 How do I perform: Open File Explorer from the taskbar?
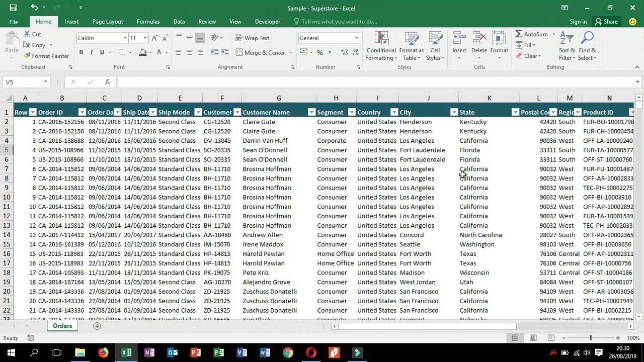(x=80, y=352)
